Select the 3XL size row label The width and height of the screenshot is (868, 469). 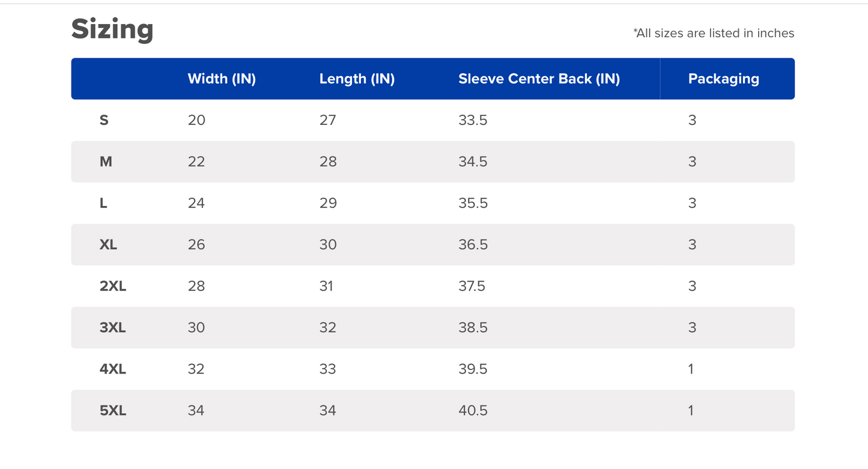(113, 327)
